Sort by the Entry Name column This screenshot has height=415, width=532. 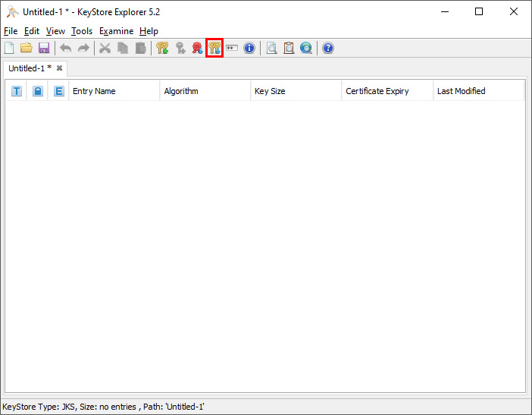[x=114, y=91]
